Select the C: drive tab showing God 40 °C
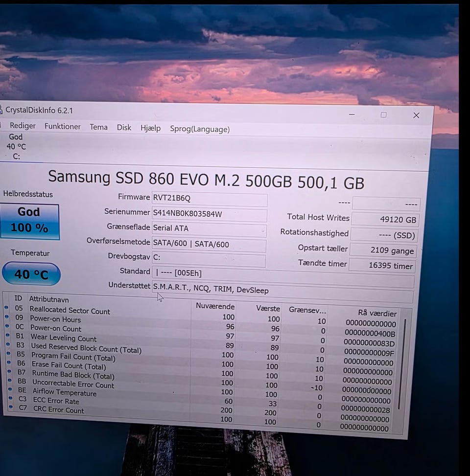The width and height of the screenshot is (470, 476). click(x=16, y=147)
